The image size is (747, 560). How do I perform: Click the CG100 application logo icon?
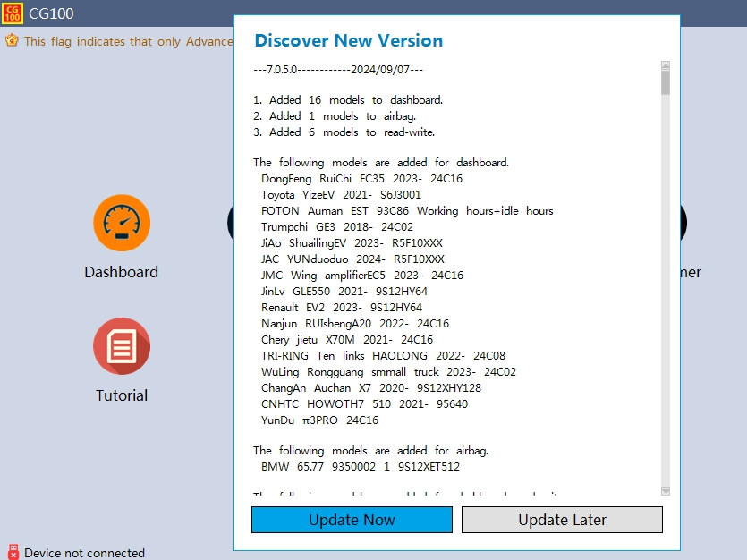point(13,13)
